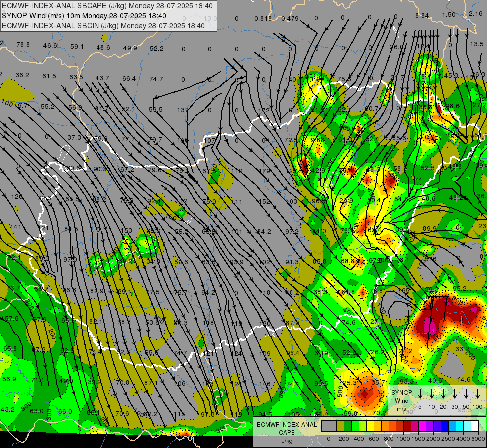The height and width of the screenshot is (448, 487).
Task: Click the '137' value on map
Action: click(x=183, y=110)
